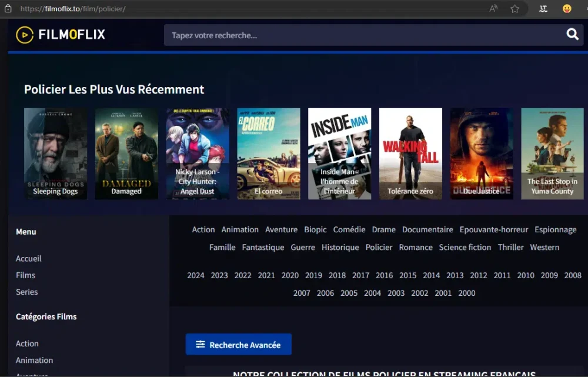Select year 2018 filter
This screenshot has width=588, height=377.
point(337,275)
